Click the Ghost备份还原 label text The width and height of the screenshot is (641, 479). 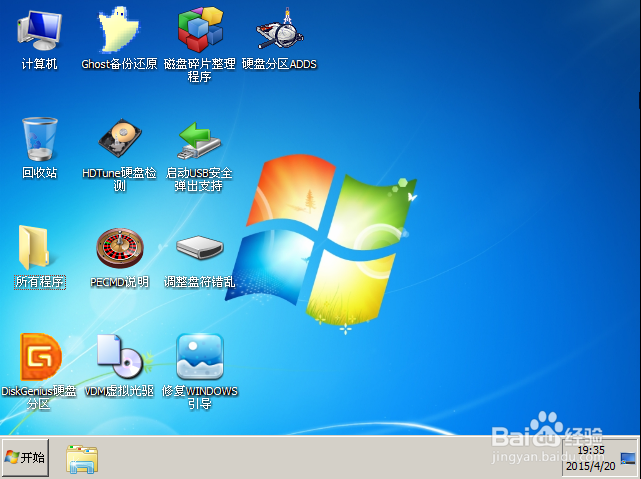pyautogui.click(x=119, y=64)
